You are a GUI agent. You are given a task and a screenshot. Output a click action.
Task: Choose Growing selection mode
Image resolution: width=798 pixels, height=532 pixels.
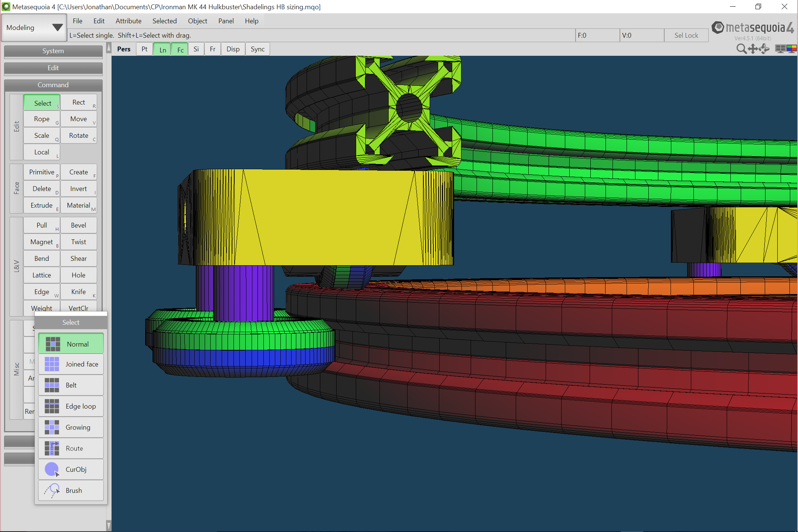click(71, 427)
